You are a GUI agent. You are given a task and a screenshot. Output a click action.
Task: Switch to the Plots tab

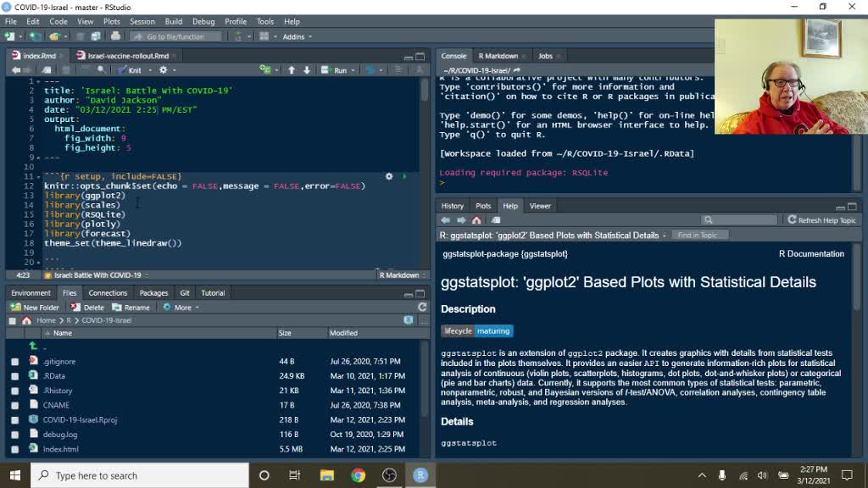pos(482,206)
